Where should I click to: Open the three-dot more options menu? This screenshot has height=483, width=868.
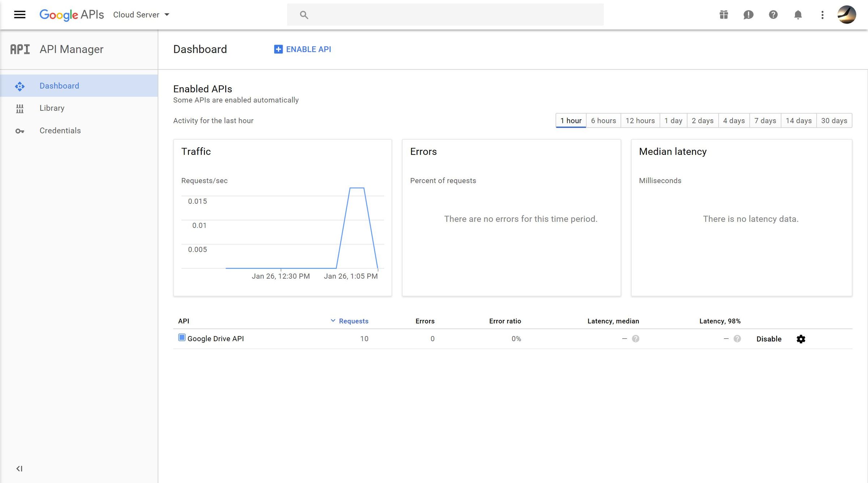point(822,15)
